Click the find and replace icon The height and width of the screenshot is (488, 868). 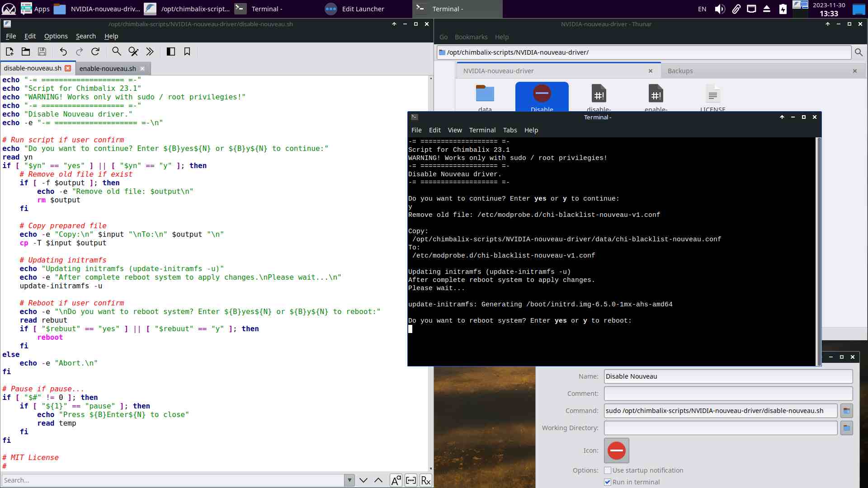[133, 52]
